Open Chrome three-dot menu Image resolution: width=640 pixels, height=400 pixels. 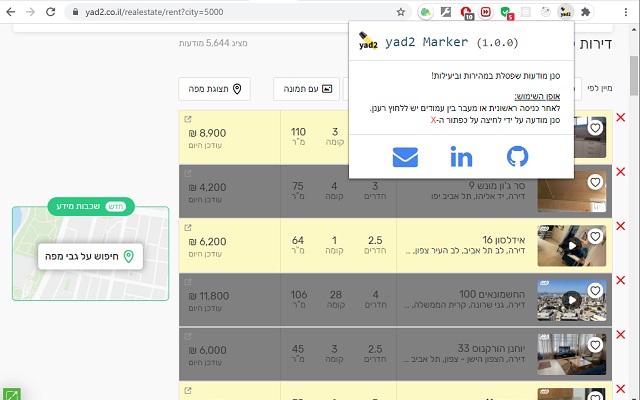pyautogui.click(x=625, y=12)
